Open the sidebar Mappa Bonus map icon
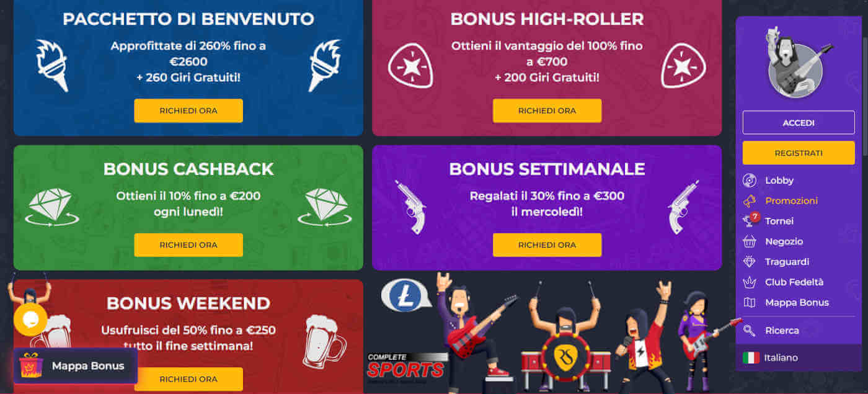This screenshot has height=394, width=868. [x=750, y=303]
